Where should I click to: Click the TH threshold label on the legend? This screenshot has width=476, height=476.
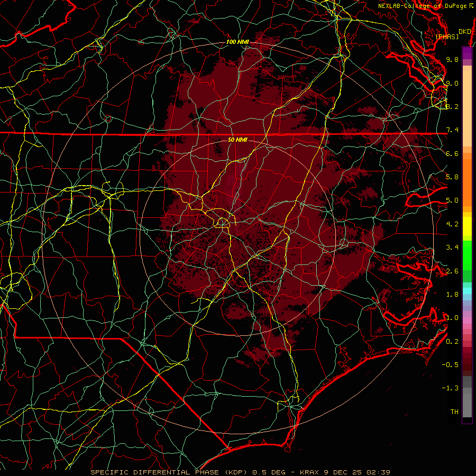pyautogui.click(x=454, y=412)
